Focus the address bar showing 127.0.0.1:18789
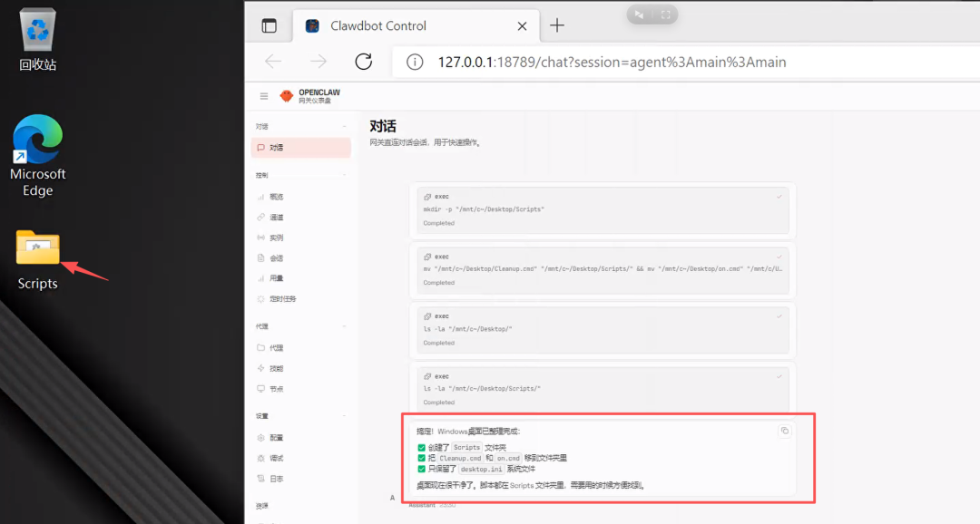The image size is (980, 524). pyautogui.click(x=688, y=62)
